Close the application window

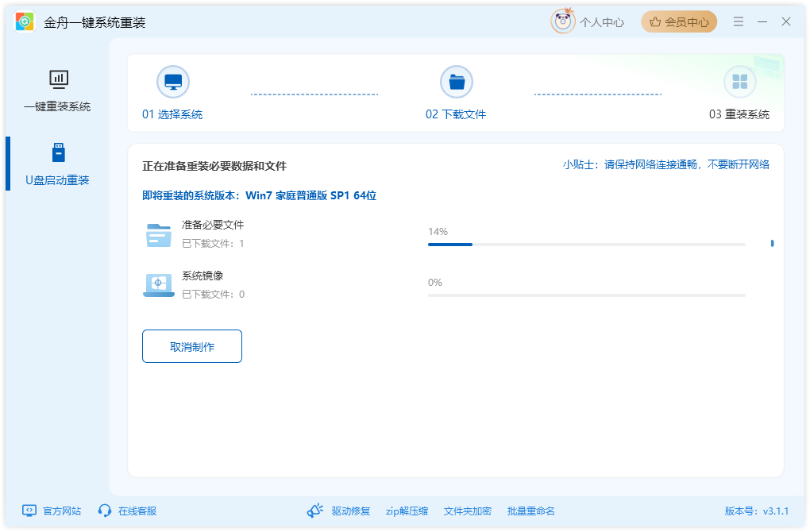click(x=785, y=21)
